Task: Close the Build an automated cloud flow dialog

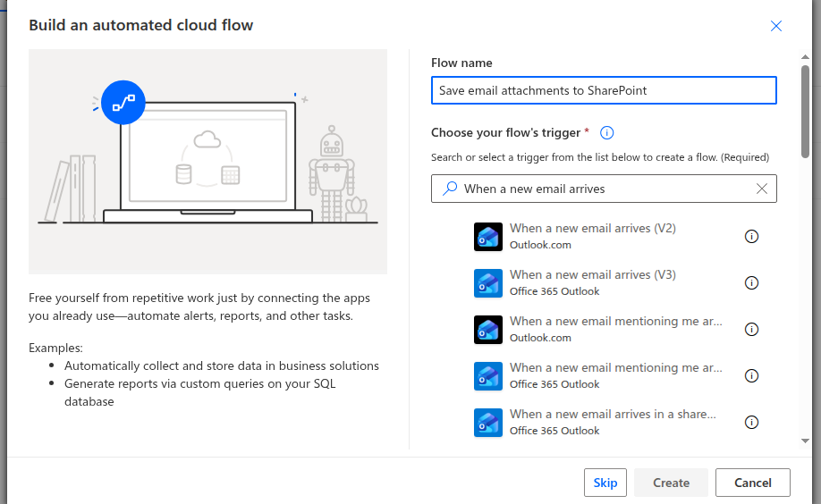Action: pyautogui.click(x=776, y=26)
